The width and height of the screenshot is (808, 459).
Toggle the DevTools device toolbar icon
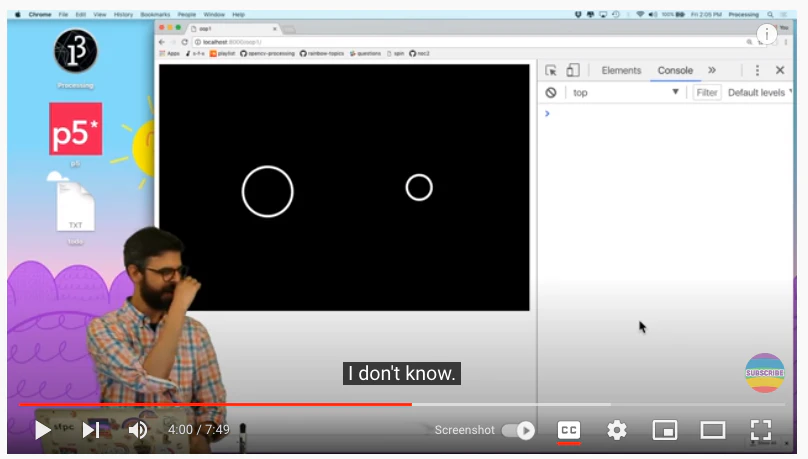pos(573,70)
